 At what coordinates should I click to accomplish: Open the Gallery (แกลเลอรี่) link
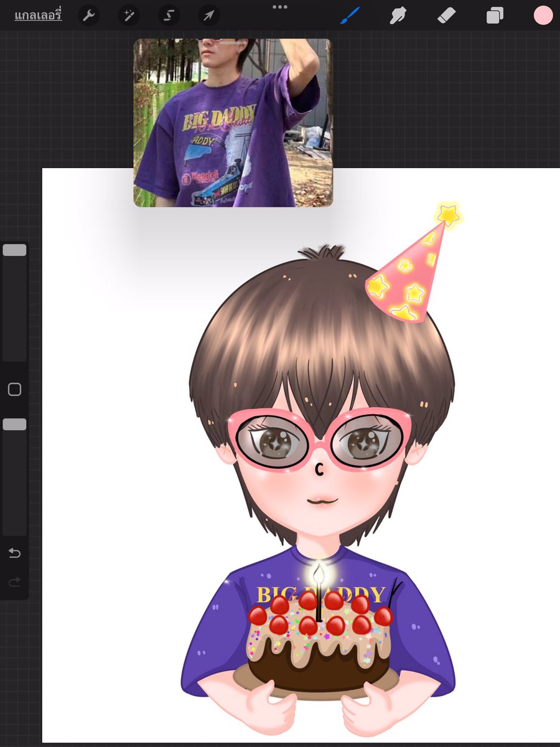pos(38,16)
